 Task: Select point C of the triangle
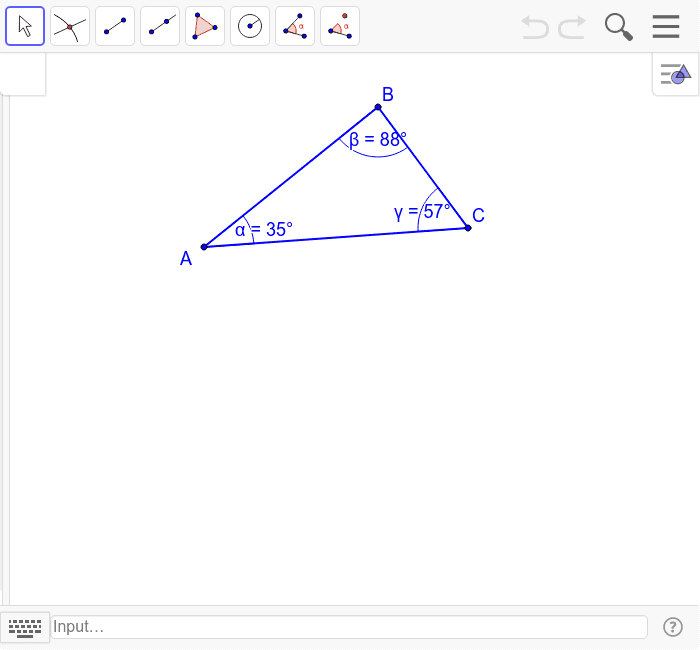point(468,228)
